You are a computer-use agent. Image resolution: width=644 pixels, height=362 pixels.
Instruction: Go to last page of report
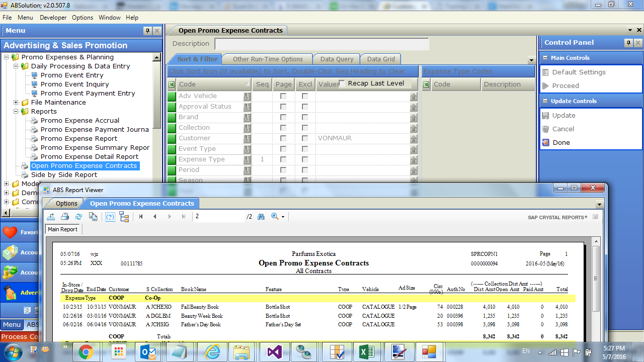184,217
